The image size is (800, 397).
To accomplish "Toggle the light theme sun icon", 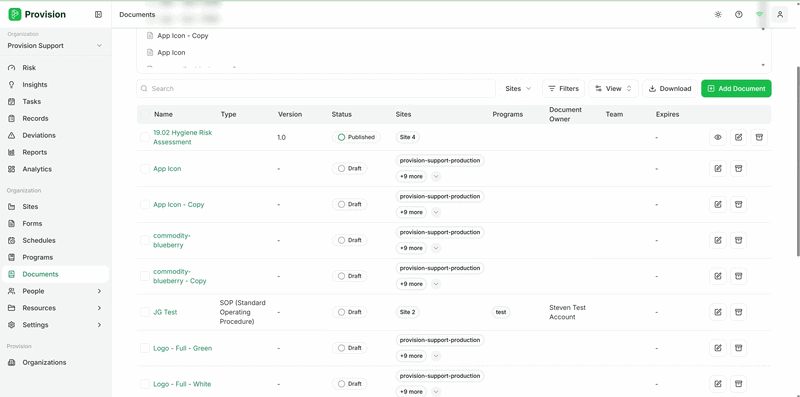I will 718,14.
